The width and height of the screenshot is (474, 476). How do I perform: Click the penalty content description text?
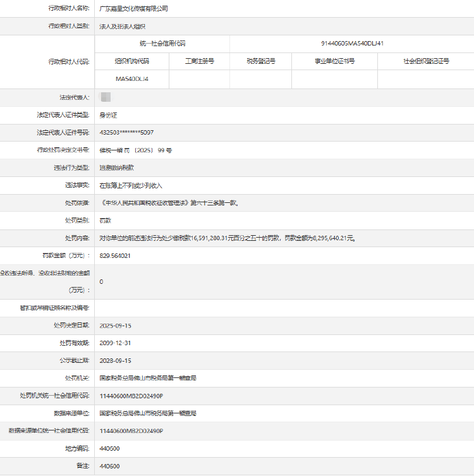point(228,238)
